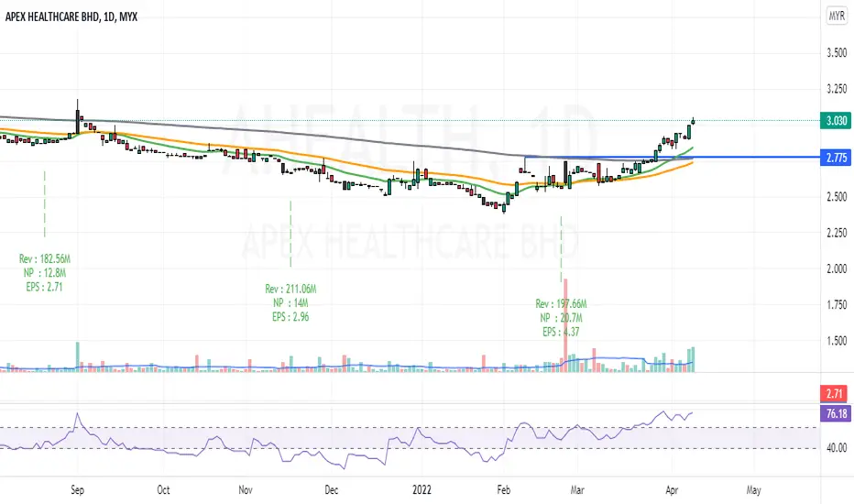
Task: Click the 1.500 price axis label
Action: point(837,341)
